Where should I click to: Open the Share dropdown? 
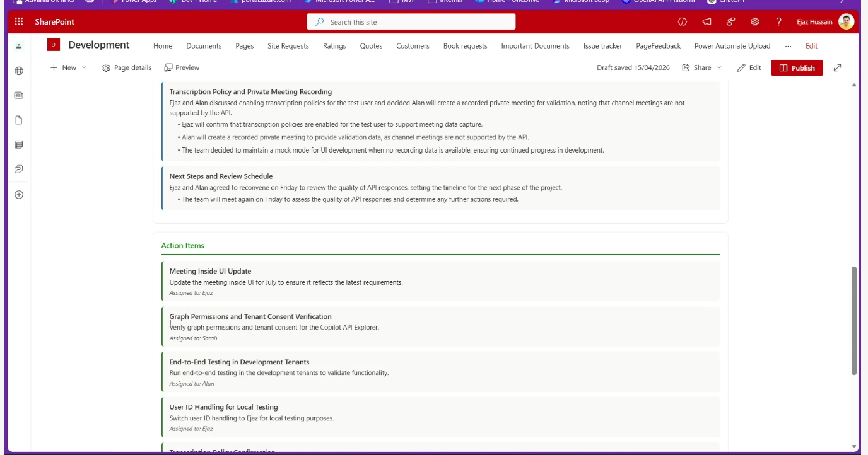(701, 67)
